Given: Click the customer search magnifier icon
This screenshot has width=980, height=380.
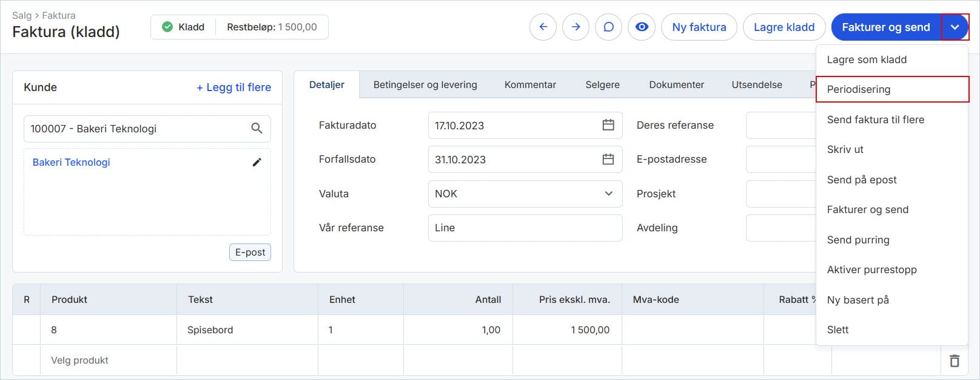Looking at the screenshot, I should [x=257, y=129].
